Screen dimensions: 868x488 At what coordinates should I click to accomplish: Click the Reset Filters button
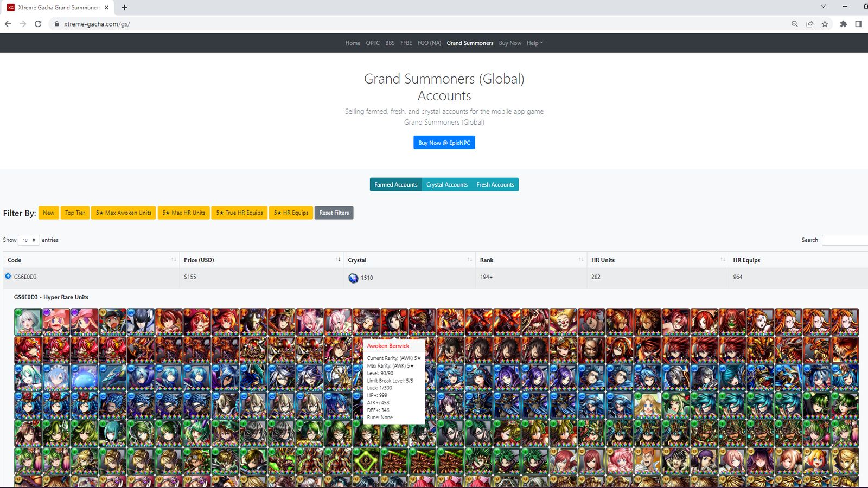[334, 213]
